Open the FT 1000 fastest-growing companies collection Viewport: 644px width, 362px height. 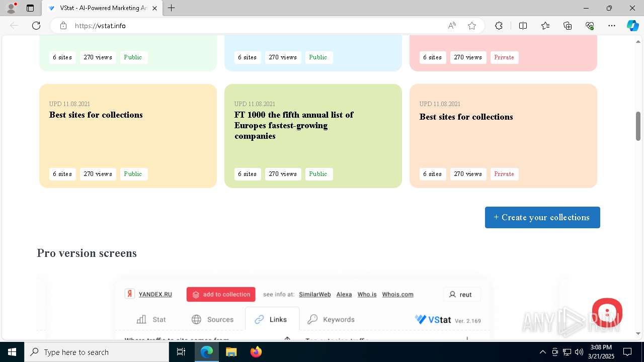click(x=313, y=136)
